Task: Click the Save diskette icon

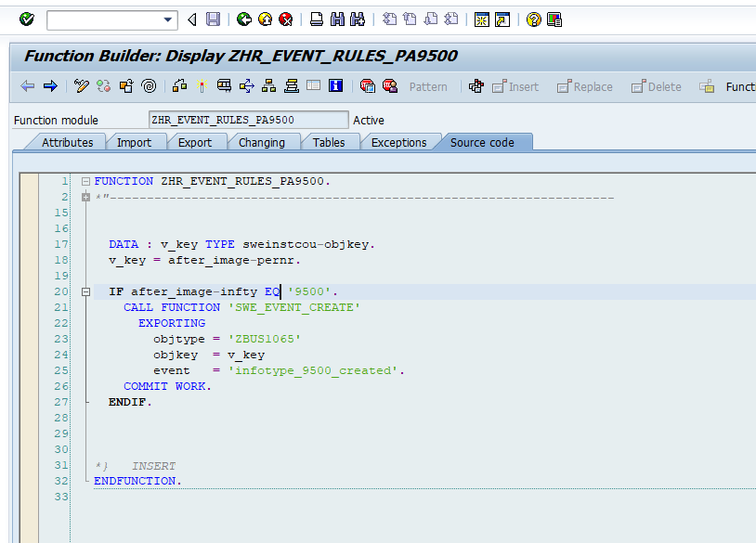Action: click(x=213, y=19)
